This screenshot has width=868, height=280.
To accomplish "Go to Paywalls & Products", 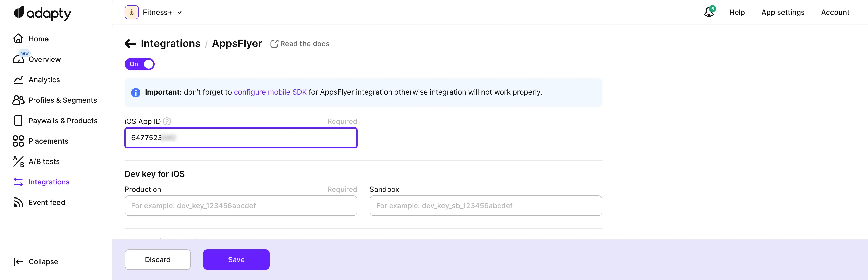I will point(63,121).
